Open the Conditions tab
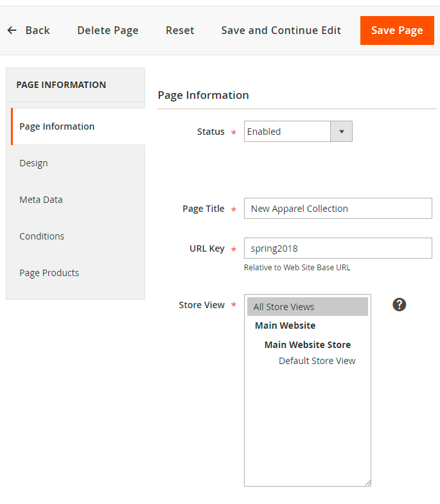Image resolution: width=440 pixels, height=504 pixels. coord(42,236)
